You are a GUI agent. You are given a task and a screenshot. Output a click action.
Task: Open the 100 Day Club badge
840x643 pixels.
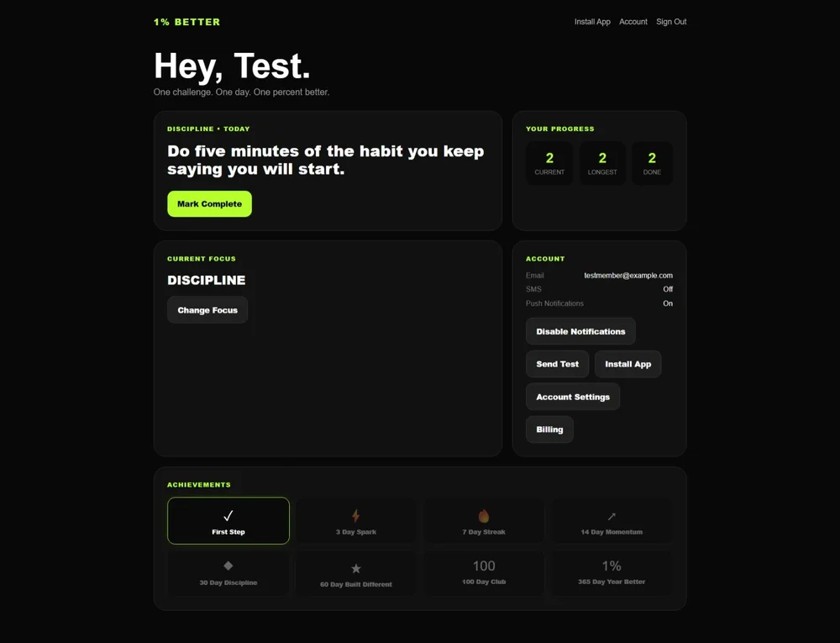[x=484, y=572]
